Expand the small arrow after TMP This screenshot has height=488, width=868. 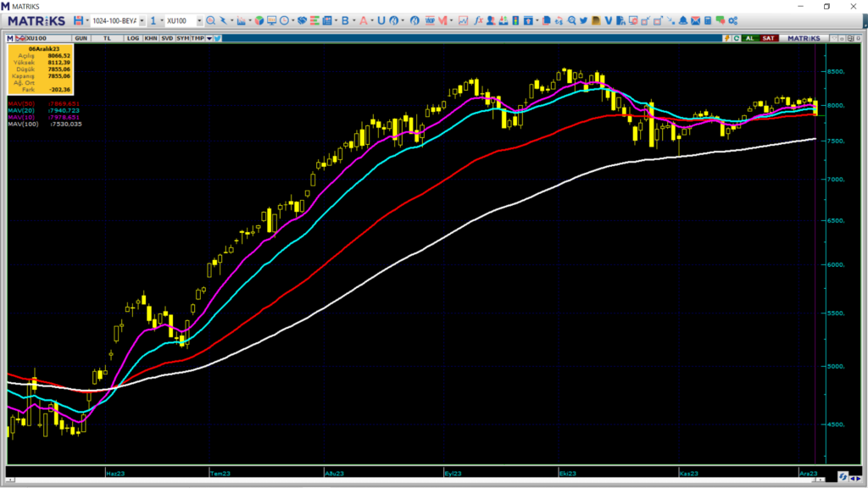coord(209,38)
